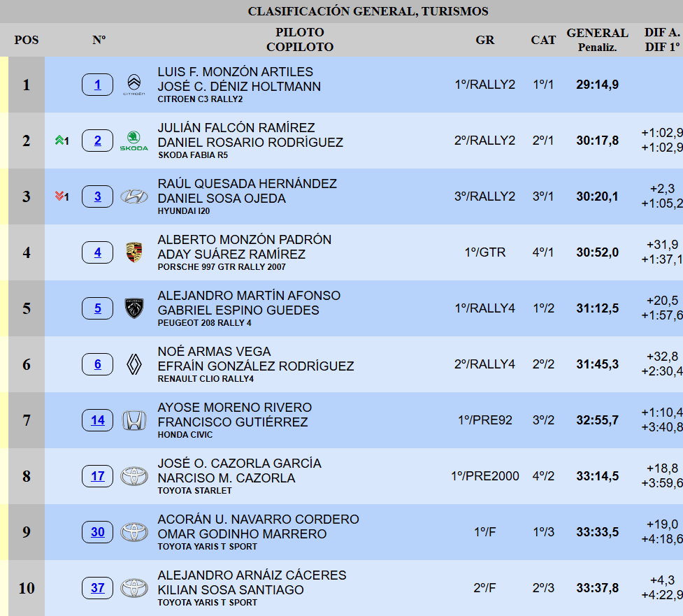Open car number 37 link
The width and height of the screenshot is (683, 616).
(98, 588)
